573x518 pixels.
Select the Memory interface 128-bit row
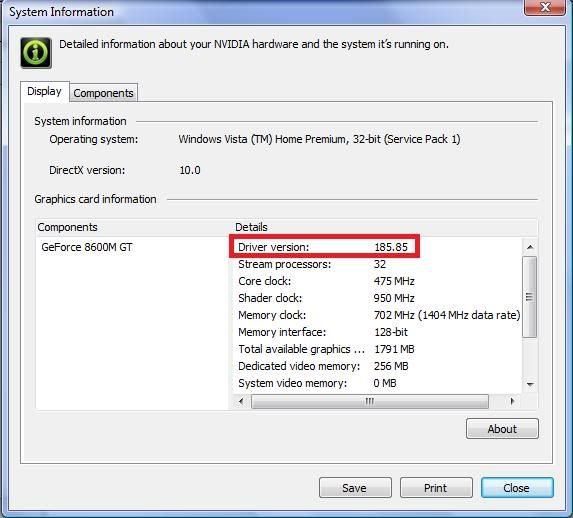click(377, 332)
